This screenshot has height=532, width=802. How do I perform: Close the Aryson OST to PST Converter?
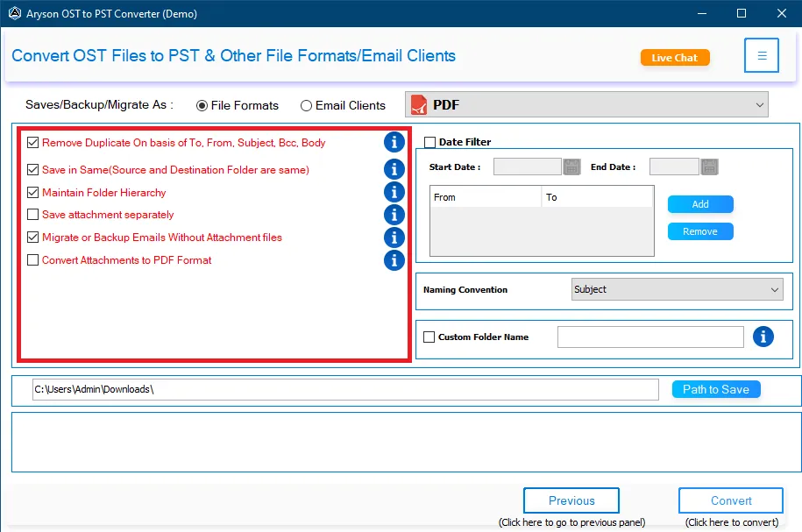[x=782, y=13]
